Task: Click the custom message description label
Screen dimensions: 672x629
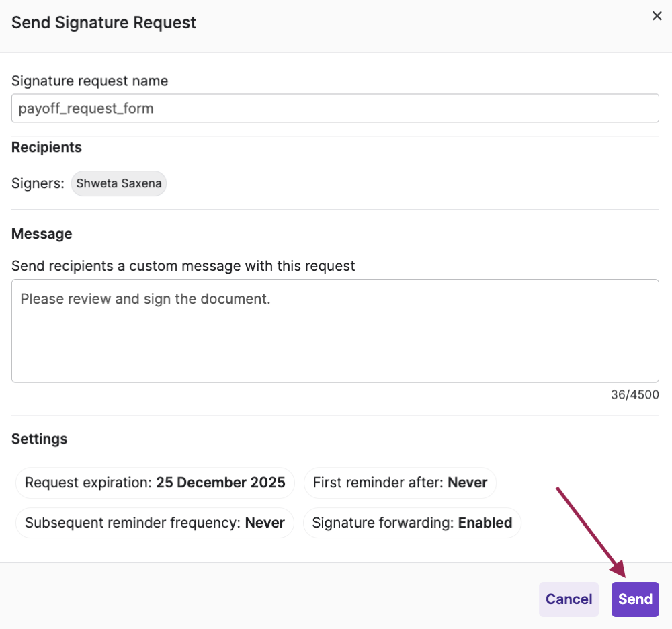Action: pos(183,266)
